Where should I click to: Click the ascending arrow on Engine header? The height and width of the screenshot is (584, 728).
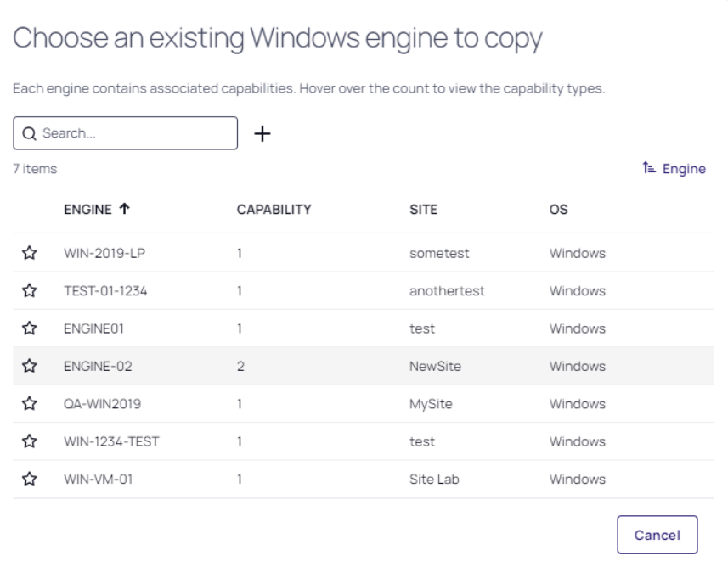[x=125, y=210]
